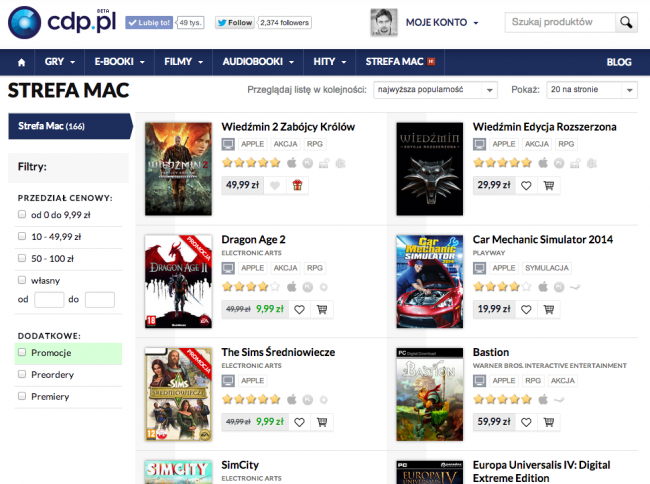Open the '20 na stronie' page size dropdown
The height and width of the screenshot is (484, 650).
click(592, 90)
